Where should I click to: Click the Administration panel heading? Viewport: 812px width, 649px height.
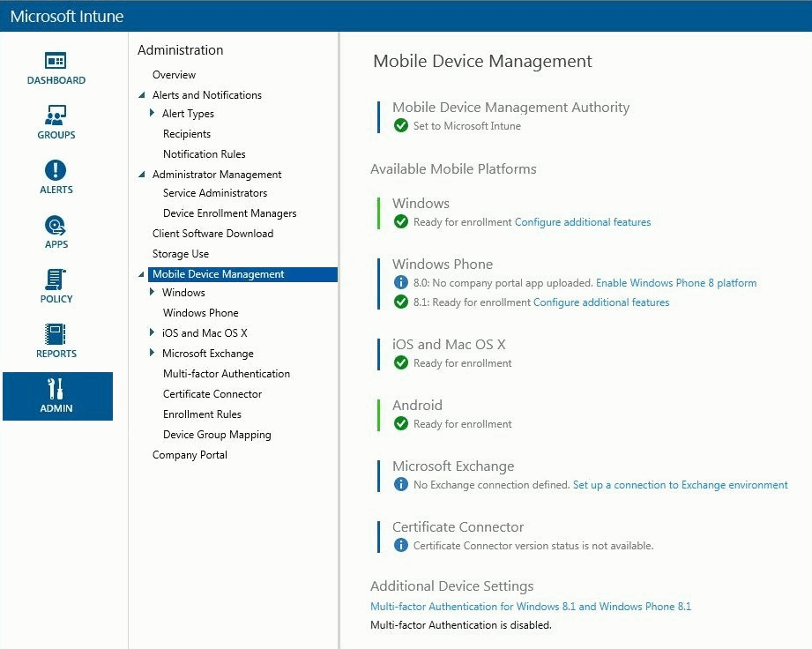(x=180, y=50)
